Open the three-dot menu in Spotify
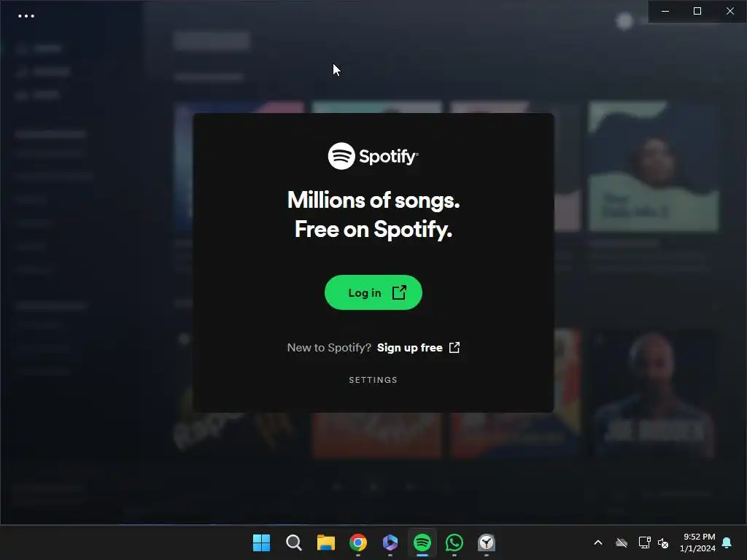 tap(26, 16)
